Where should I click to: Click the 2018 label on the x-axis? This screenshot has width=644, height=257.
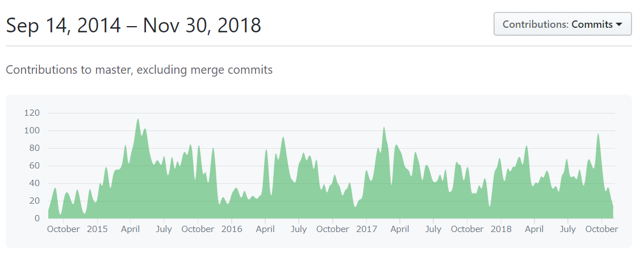(501, 229)
